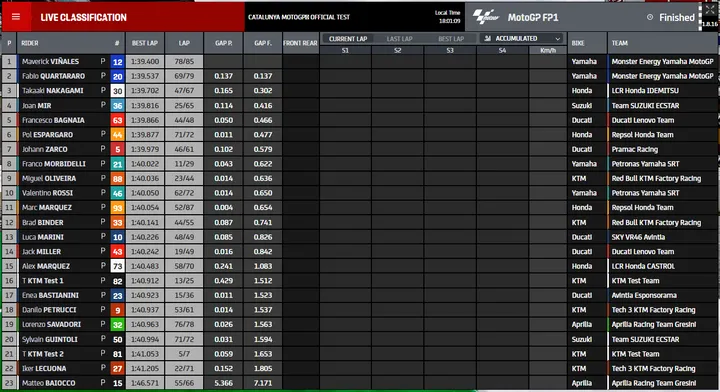This screenshot has height=392, width=720.
Task: Click Binder's number 33 badge
Action: 118,223
